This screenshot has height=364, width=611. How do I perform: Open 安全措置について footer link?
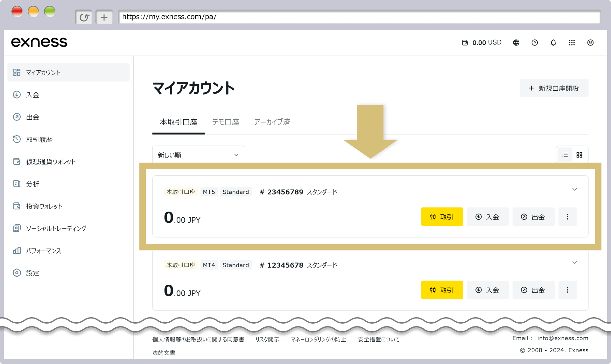(379, 339)
